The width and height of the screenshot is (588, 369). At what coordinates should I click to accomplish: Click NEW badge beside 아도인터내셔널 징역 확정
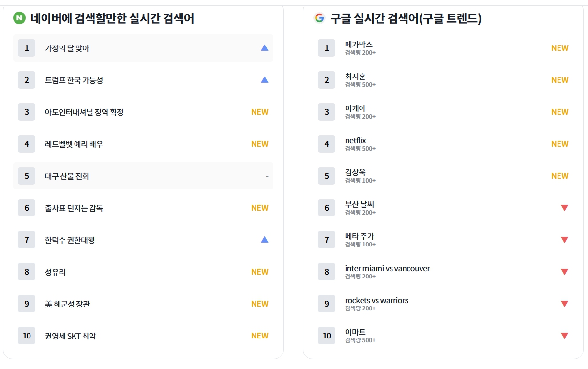[x=260, y=112]
